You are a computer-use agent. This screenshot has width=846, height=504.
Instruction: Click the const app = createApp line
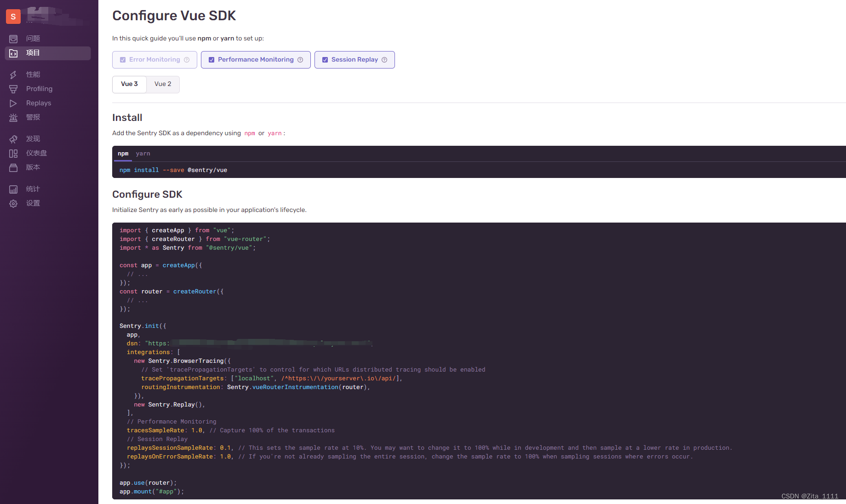click(x=160, y=265)
